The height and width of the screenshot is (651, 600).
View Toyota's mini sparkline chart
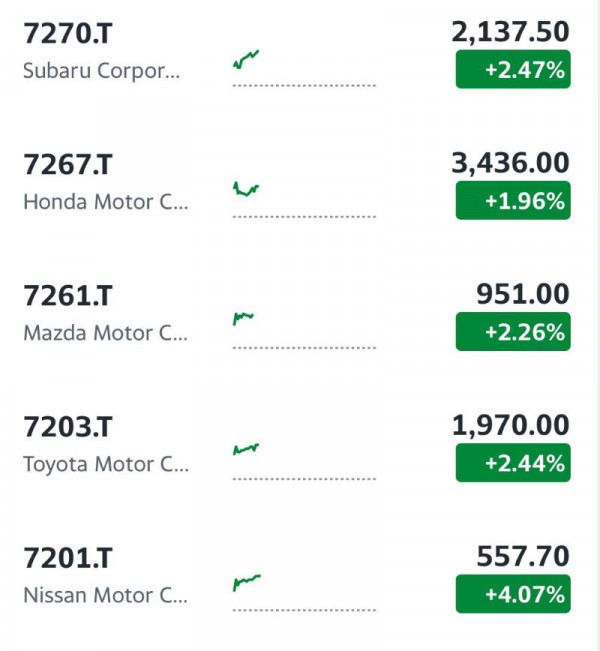coord(304,461)
